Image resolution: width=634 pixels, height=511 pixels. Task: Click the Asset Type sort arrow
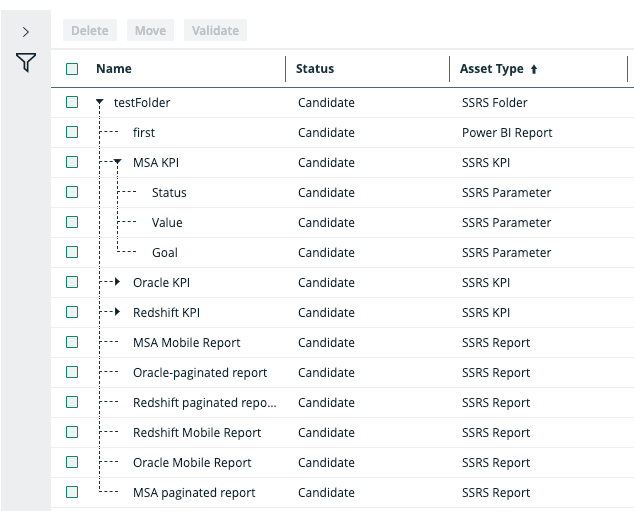pyautogui.click(x=534, y=70)
